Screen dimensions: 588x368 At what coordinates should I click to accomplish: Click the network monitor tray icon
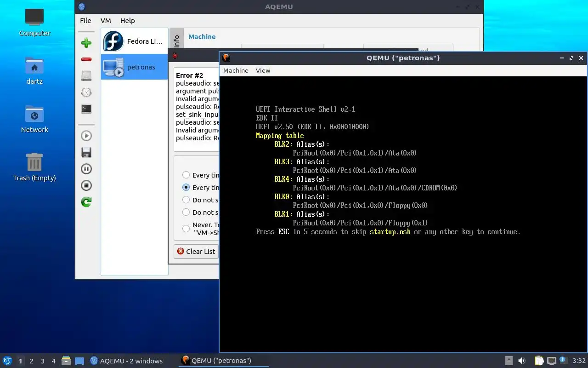point(552,361)
